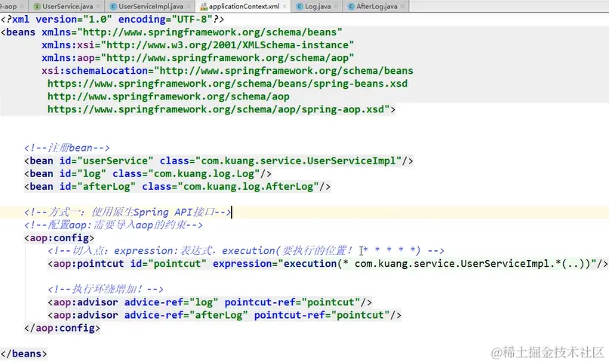Click the spring-beans.xsd URL line
The width and height of the screenshot is (609, 364).
coord(228,84)
